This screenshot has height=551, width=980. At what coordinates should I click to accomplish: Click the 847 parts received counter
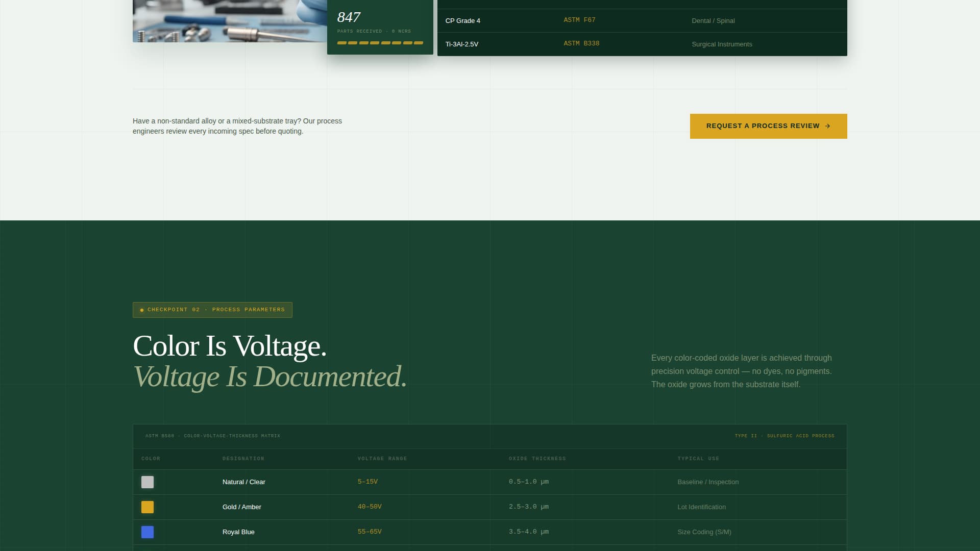click(349, 17)
